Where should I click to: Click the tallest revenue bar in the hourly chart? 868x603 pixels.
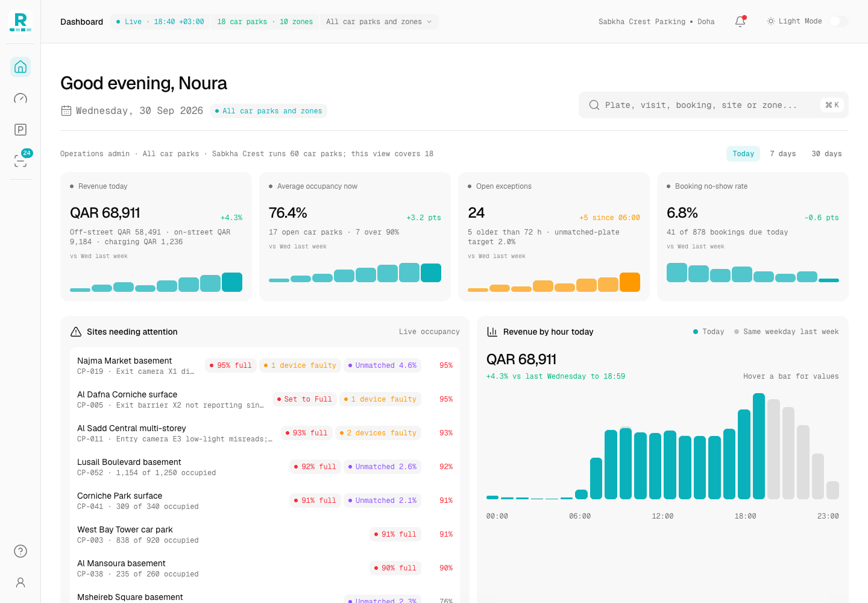[759, 446]
